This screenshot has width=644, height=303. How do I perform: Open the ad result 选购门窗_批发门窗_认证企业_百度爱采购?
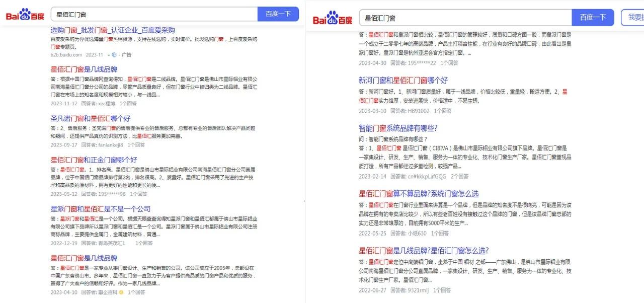click(113, 30)
